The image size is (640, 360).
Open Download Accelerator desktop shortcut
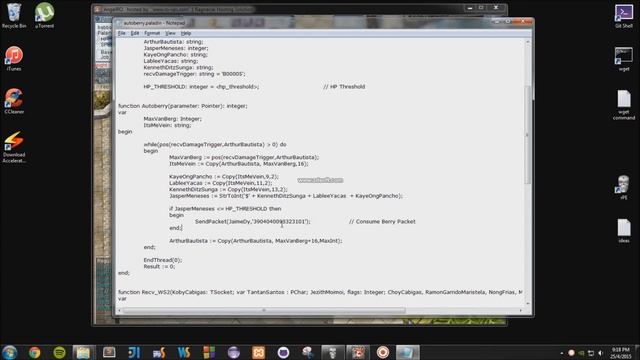14,147
